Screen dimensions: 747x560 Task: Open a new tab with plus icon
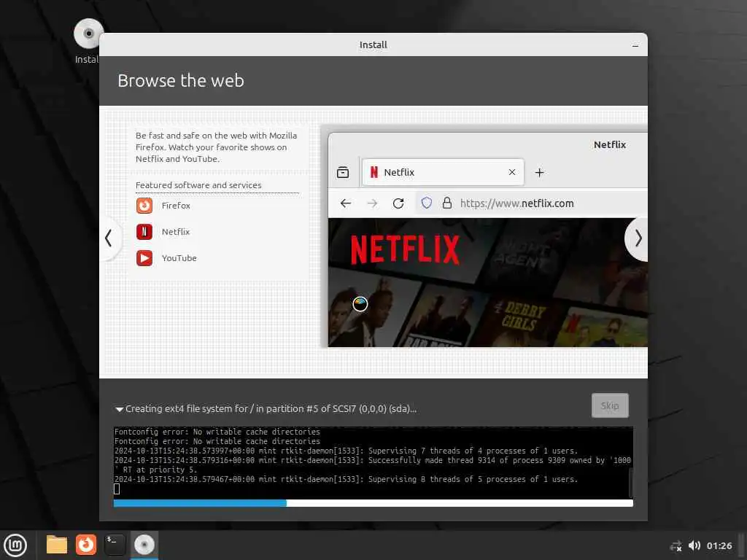pyautogui.click(x=539, y=173)
